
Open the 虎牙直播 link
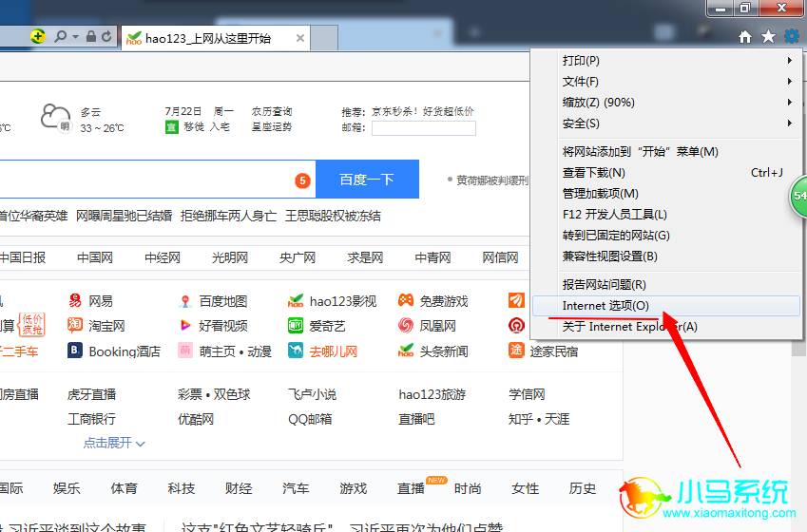coord(91,394)
